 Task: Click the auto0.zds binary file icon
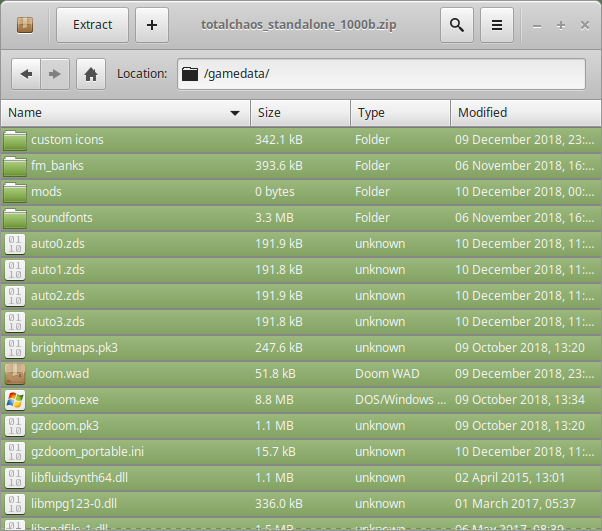click(15, 244)
